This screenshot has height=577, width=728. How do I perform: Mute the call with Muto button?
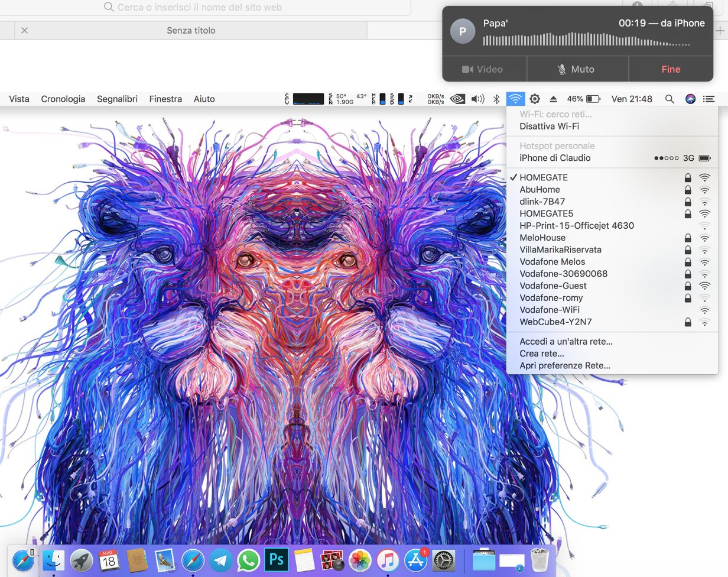(577, 69)
